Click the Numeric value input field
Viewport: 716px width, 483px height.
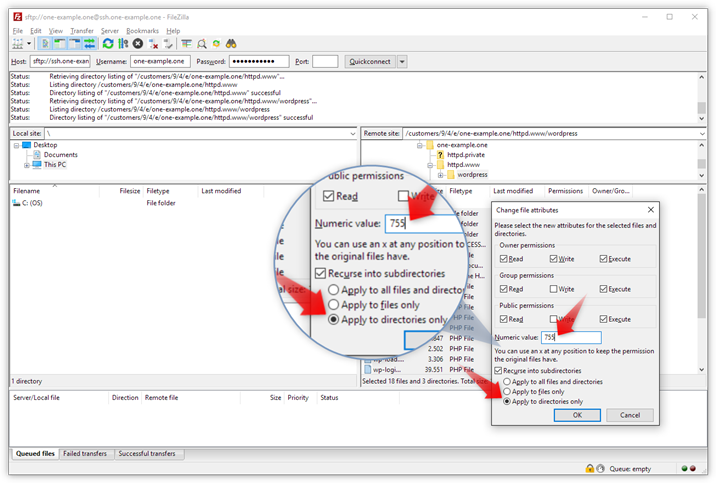(570, 337)
